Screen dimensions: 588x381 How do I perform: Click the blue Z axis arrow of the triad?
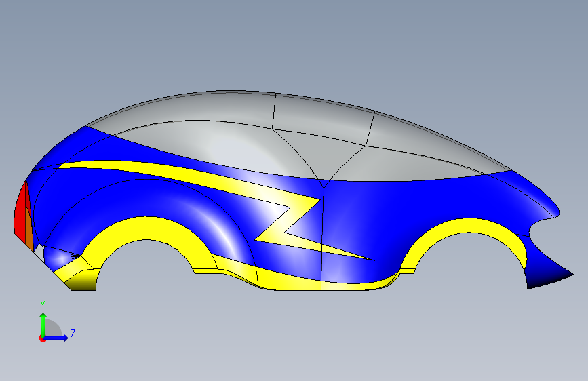point(56,338)
